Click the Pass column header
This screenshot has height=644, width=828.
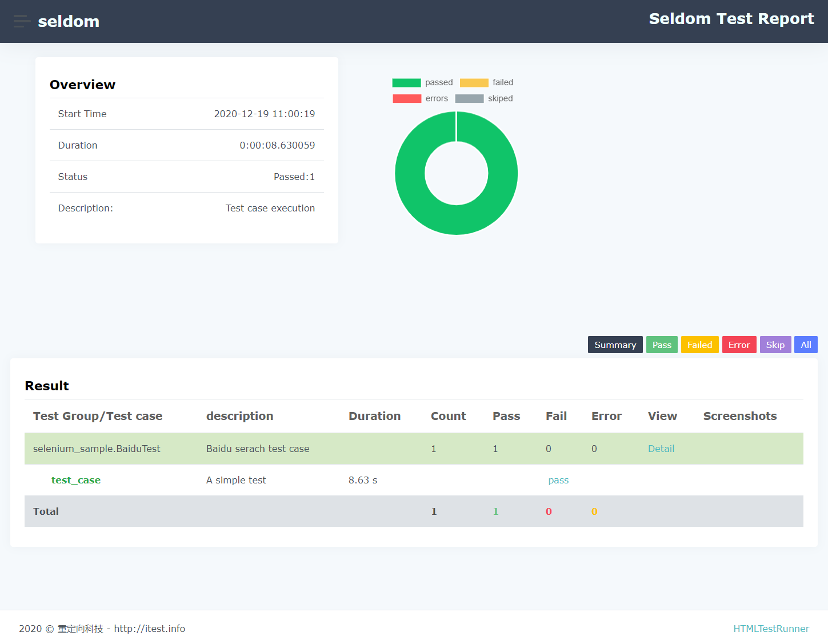click(506, 416)
